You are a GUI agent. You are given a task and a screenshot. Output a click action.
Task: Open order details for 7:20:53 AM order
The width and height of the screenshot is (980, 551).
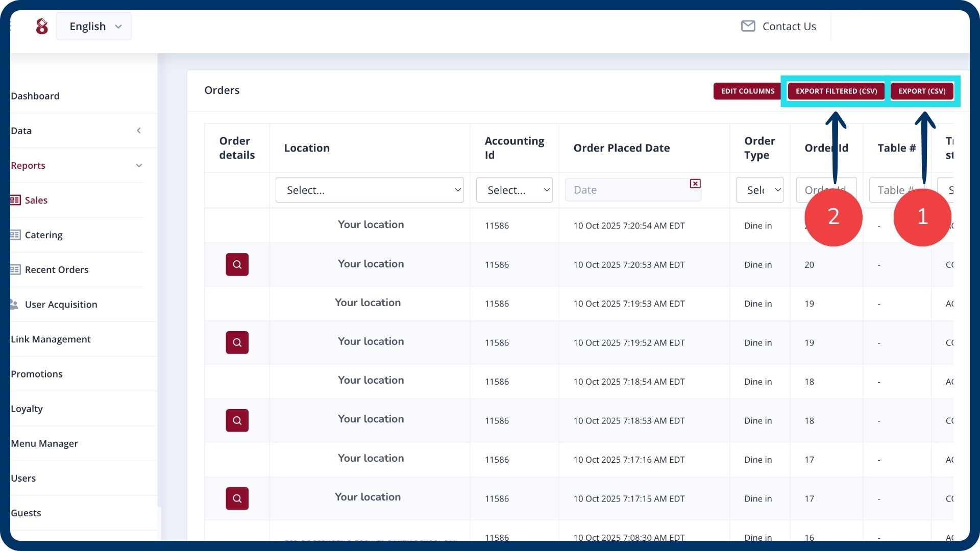(237, 264)
